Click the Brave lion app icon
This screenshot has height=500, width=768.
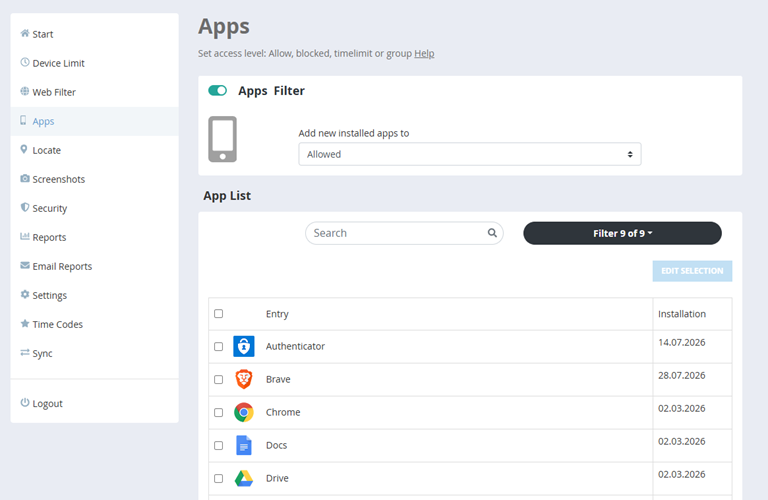pyautogui.click(x=243, y=379)
